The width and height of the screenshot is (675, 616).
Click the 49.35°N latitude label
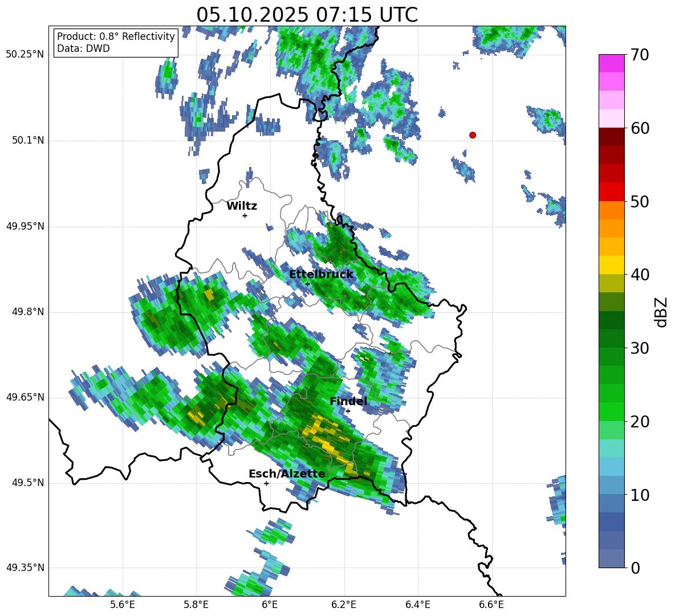pos(25,568)
